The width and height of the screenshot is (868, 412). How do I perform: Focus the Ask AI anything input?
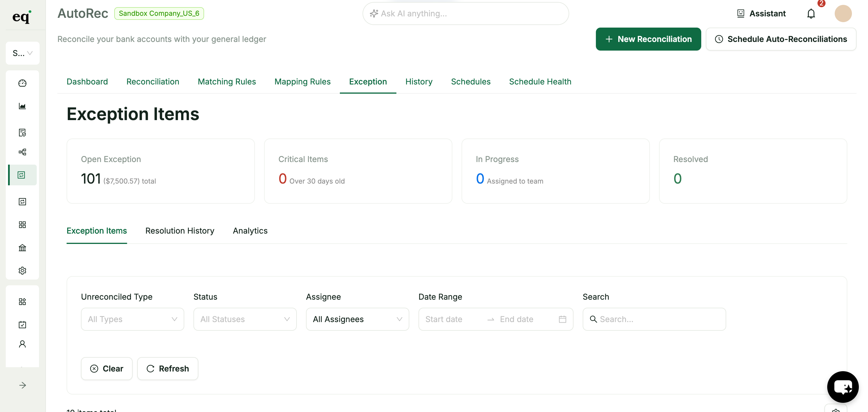click(466, 14)
